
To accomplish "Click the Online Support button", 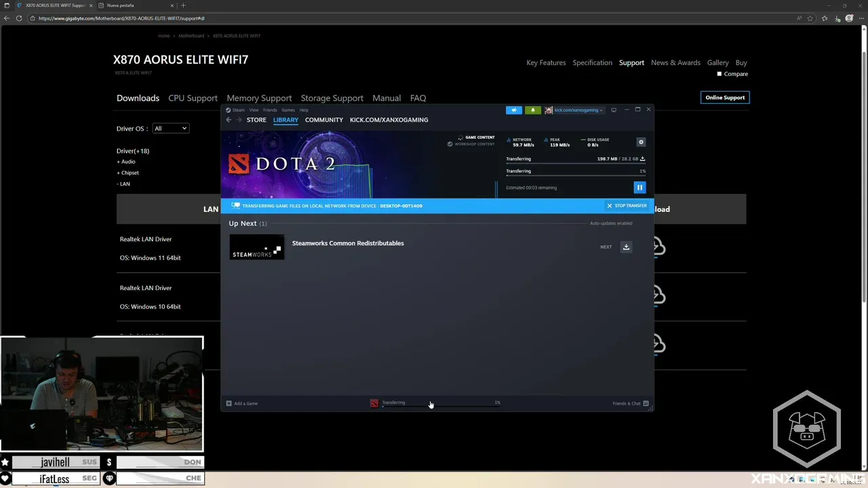I will pos(725,98).
